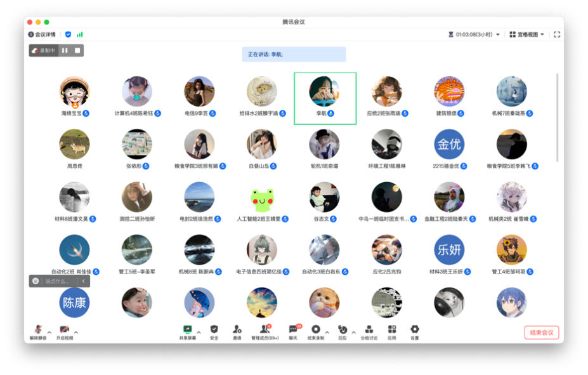The height and width of the screenshot is (375, 588).
Task: Open the Security (安全) shield icon
Action: pos(214,332)
